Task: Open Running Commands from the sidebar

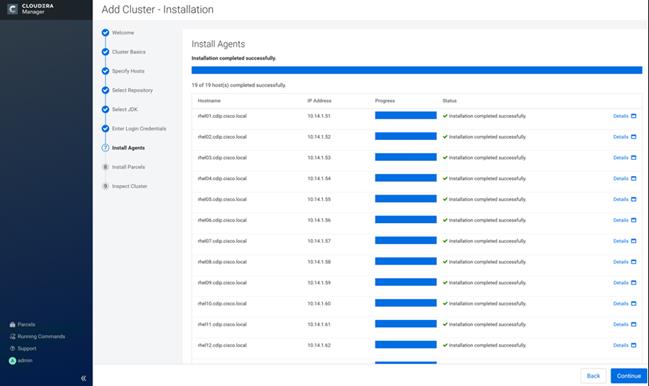Action: click(37, 336)
